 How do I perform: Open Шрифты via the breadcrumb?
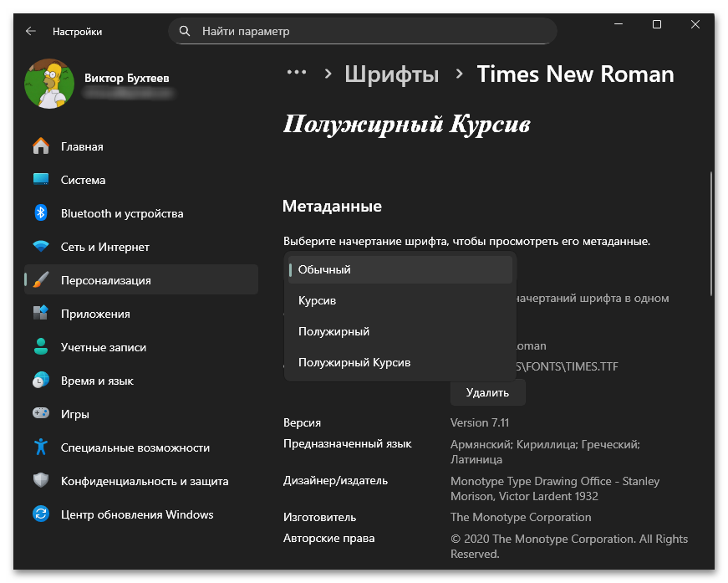click(x=391, y=74)
